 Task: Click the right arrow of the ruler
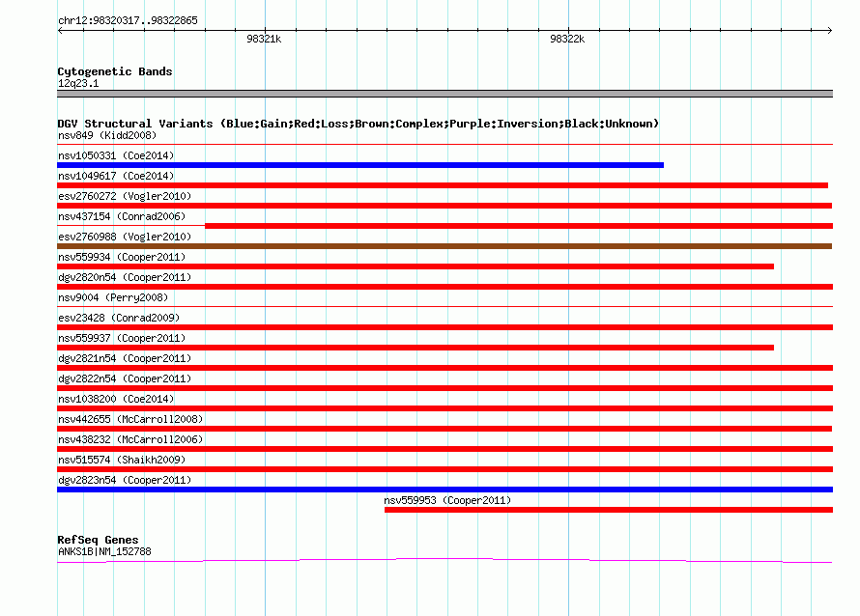[829, 30]
